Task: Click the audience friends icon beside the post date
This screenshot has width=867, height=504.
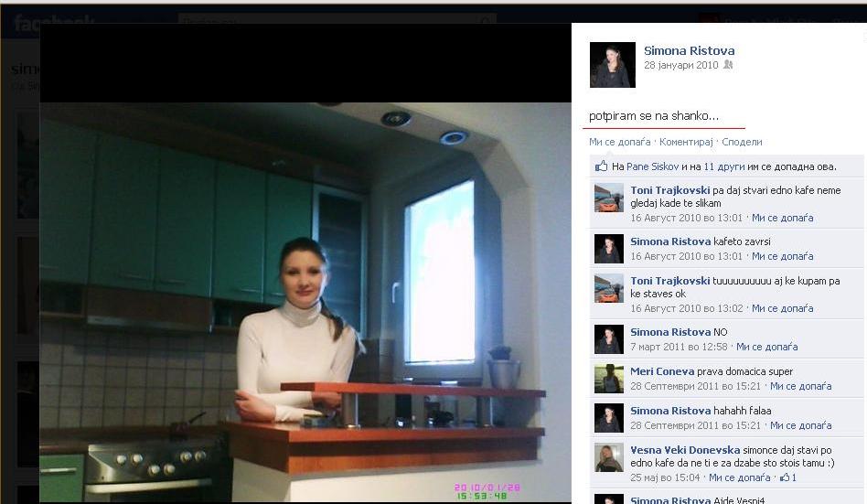Action: click(x=728, y=66)
